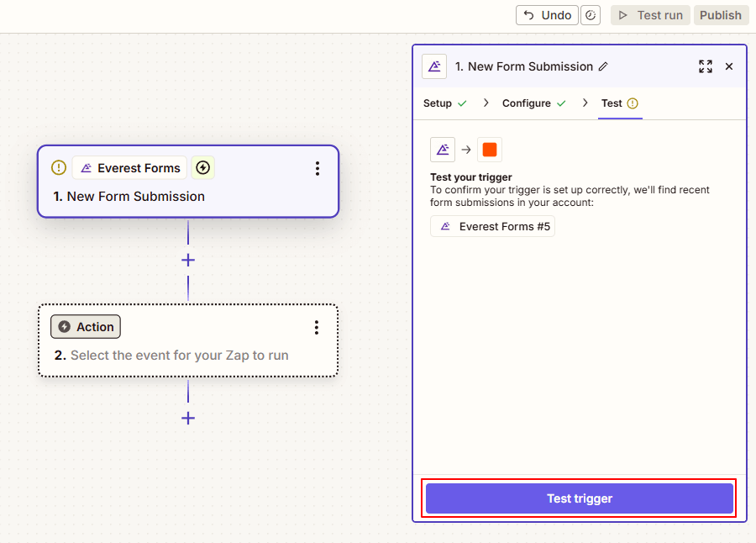
Task: Select the Everest Forms #5 chip
Action: [x=492, y=225]
